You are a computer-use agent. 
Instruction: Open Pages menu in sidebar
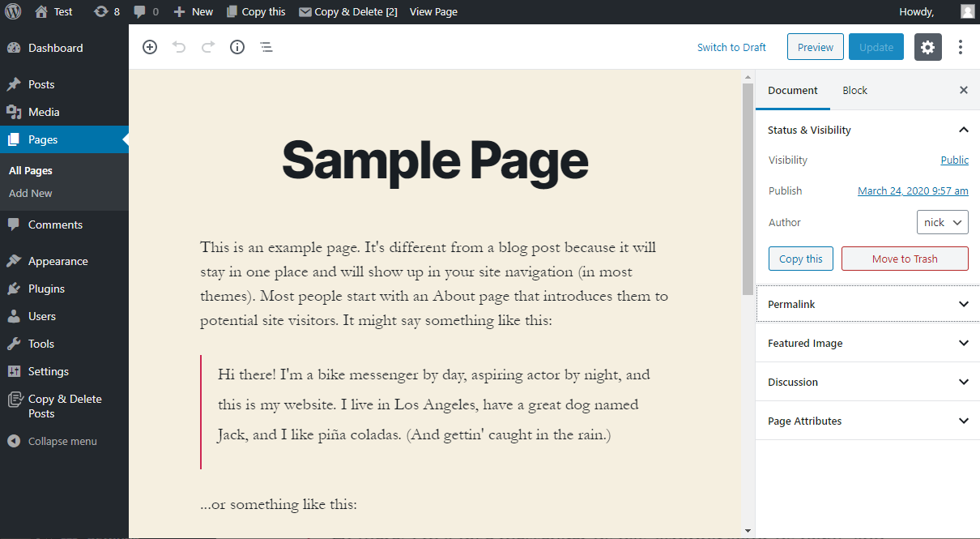click(x=64, y=139)
